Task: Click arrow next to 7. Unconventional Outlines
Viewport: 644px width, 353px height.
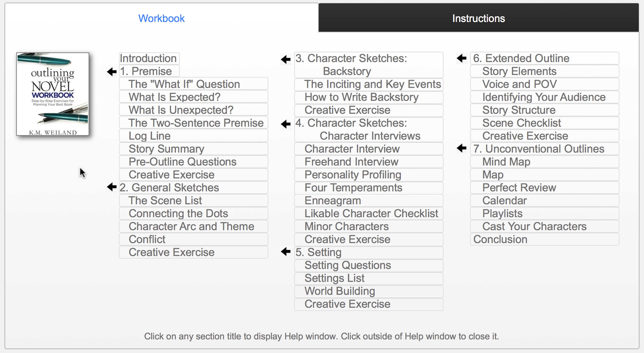Action: (x=462, y=148)
